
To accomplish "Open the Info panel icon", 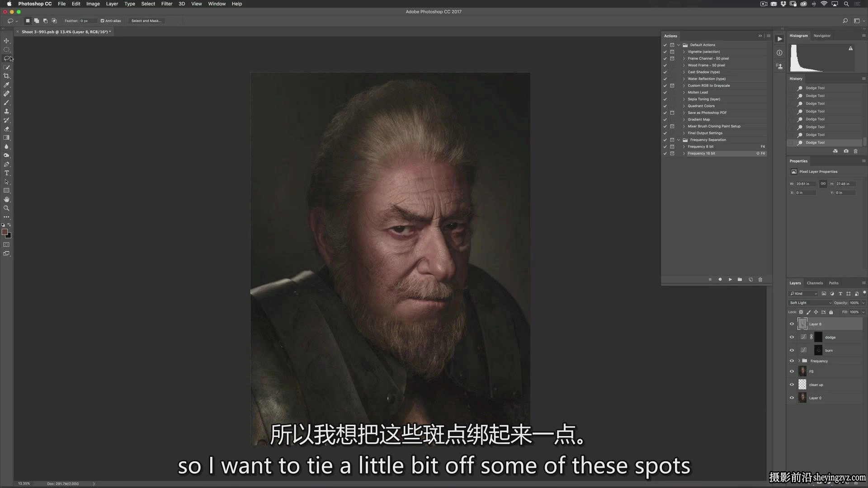I will (x=779, y=53).
